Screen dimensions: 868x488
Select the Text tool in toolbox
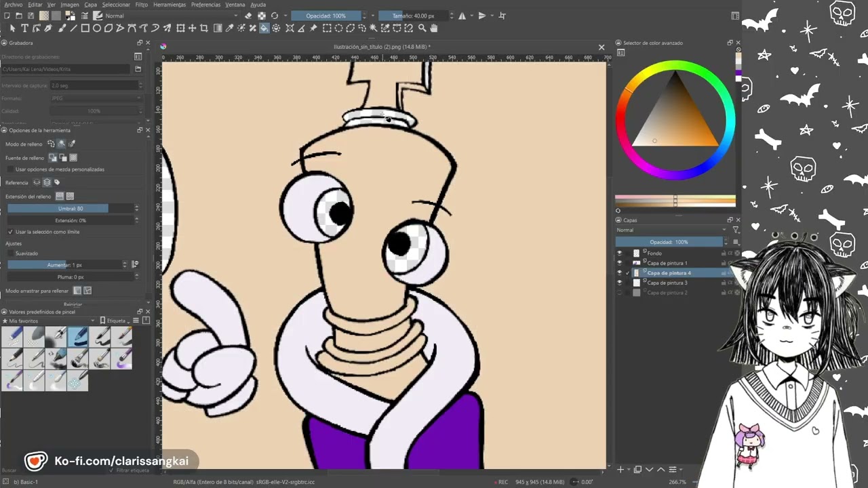pyautogui.click(x=24, y=28)
